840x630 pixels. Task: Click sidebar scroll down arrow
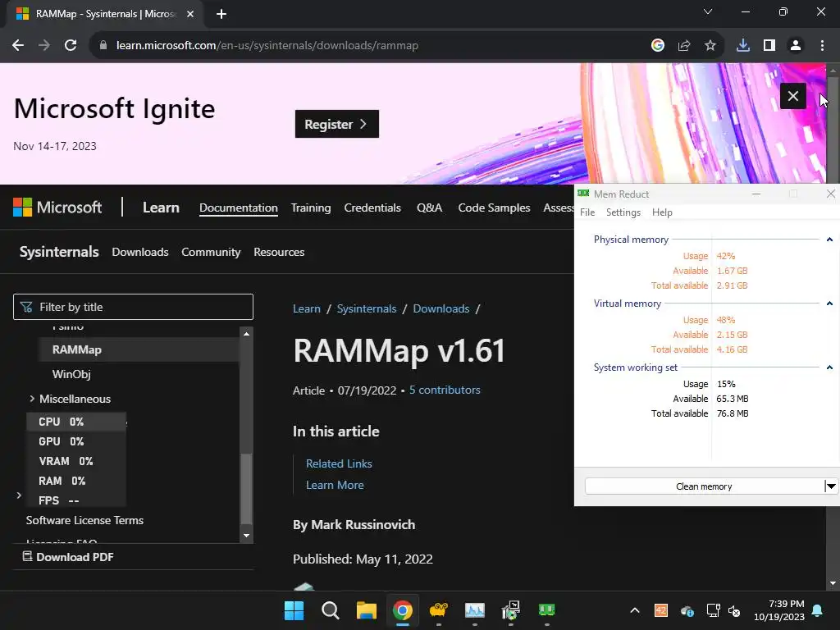(246, 535)
